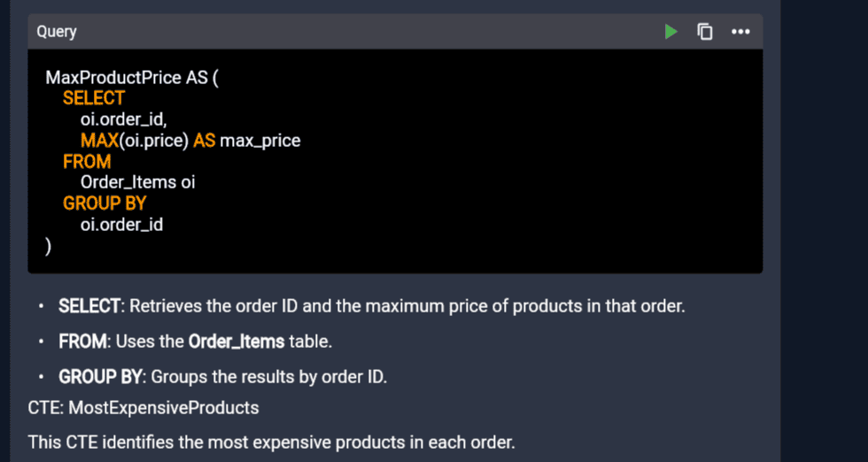The width and height of the screenshot is (868, 462).
Task: Open the three-dots more options menu
Action: click(x=740, y=32)
